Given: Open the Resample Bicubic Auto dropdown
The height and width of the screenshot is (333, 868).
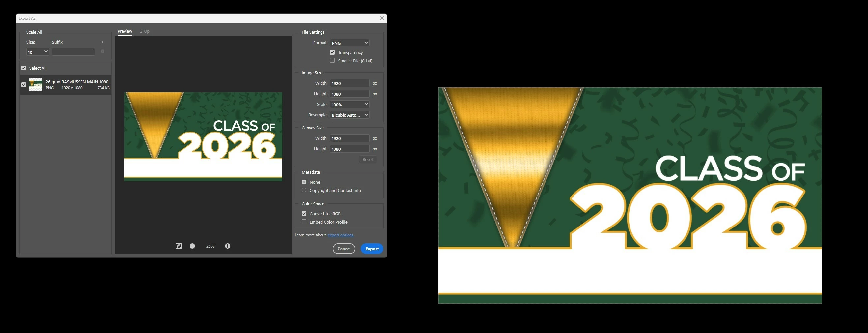Looking at the screenshot, I should tap(350, 115).
